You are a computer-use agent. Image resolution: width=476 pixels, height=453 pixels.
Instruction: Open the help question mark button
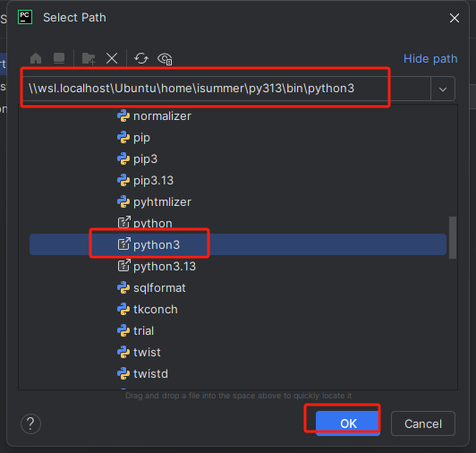(30, 423)
